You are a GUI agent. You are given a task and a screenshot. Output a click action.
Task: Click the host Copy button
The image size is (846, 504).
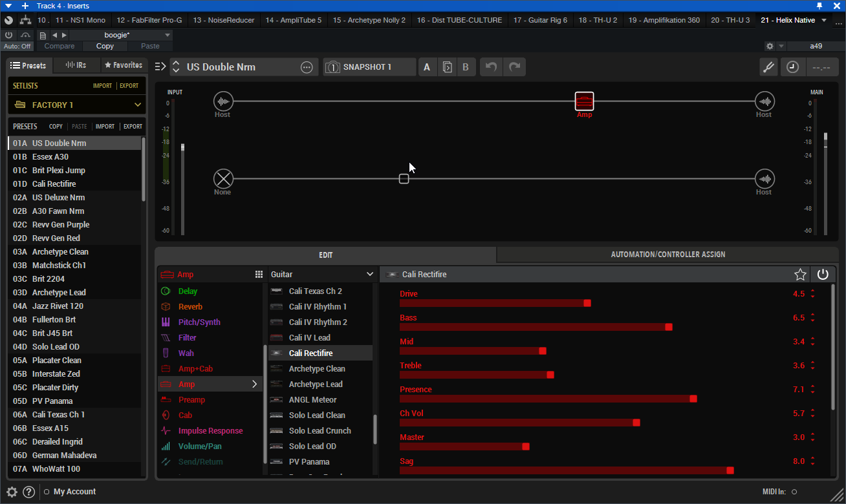pos(105,47)
